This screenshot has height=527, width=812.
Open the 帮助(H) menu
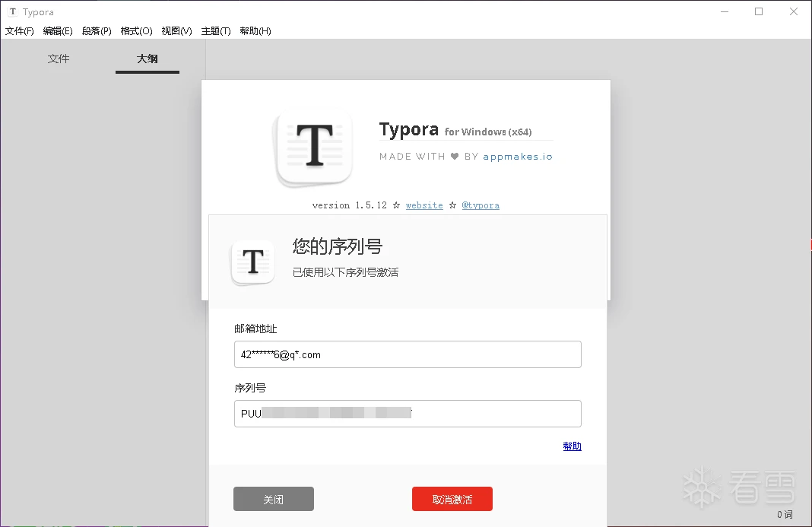tap(255, 31)
